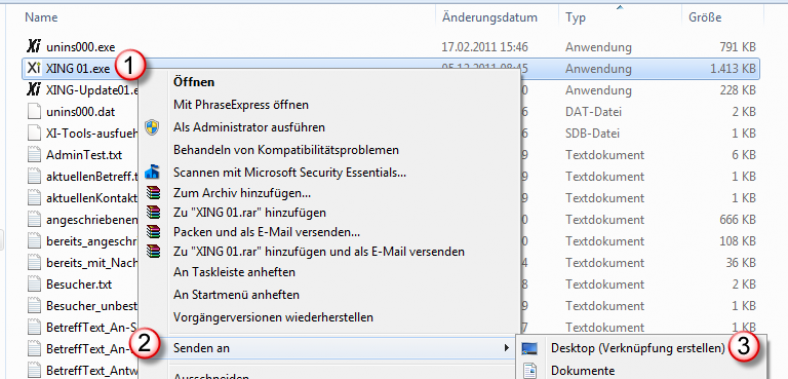Click the 1.413 KB size cell
This screenshot has width=788, height=379.
(x=733, y=68)
